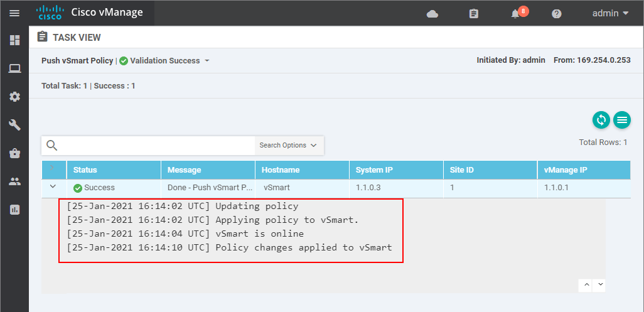Click the TASK VIEW heading text
Image resolution: width=644 pixels, height=312 pixels.
tap(77, 38)
